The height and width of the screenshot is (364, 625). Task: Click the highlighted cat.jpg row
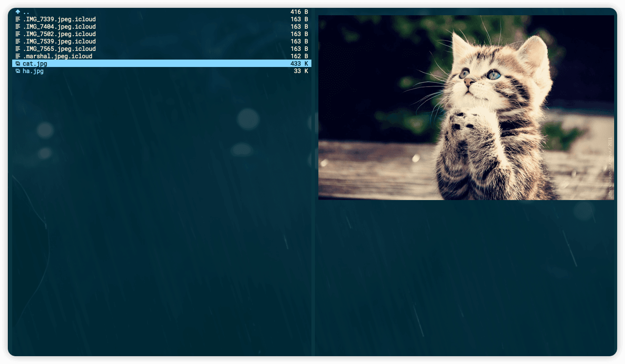click(35, 63)
